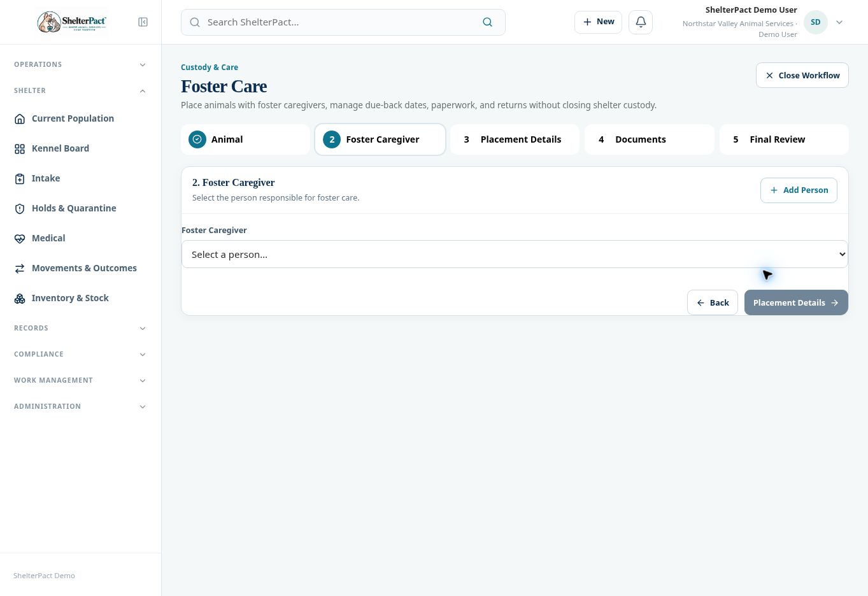Click the Close Workflow button
868x596 pixels.
point(802,75)
